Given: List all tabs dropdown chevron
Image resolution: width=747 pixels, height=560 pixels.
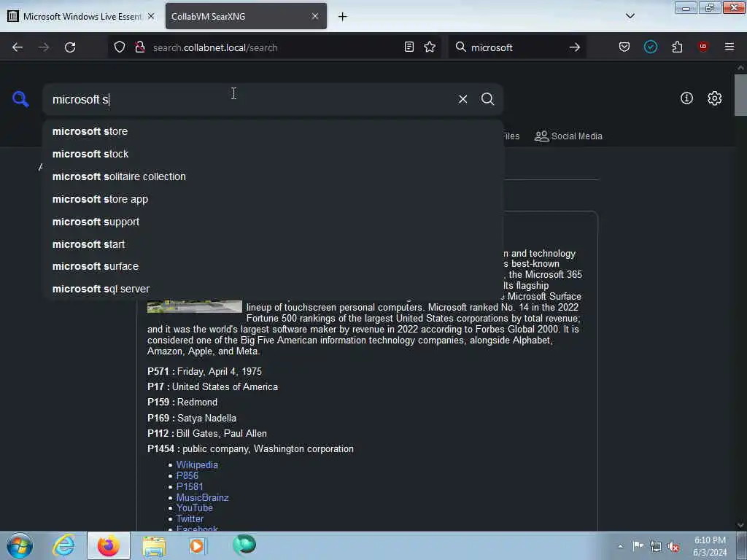Looking at the screenshot, I should [630, 16].
